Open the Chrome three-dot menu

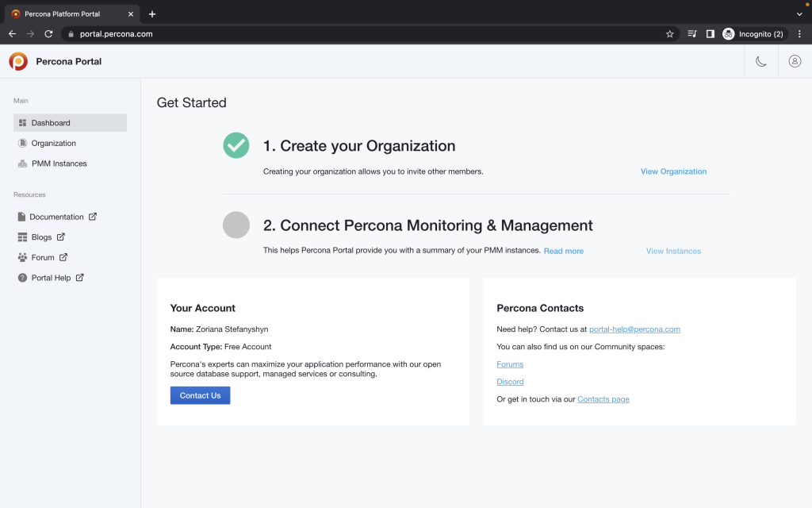click(x=799, y=33)
